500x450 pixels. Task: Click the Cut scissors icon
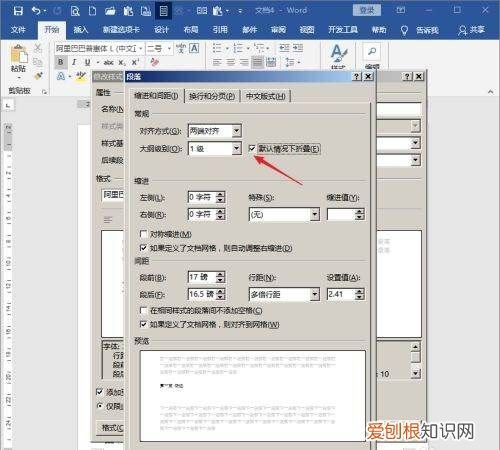38,49
